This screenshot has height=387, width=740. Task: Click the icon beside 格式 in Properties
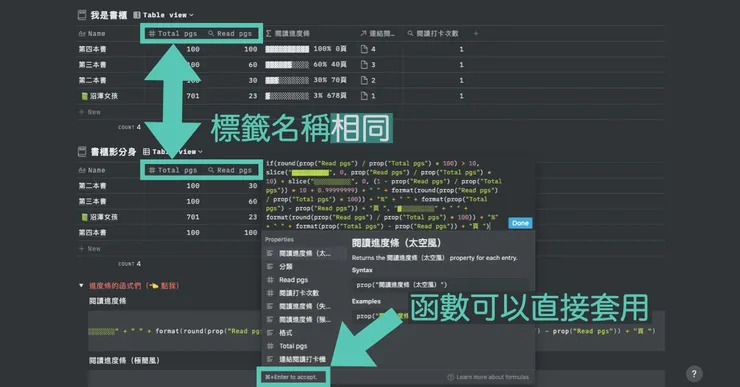point(270,333)
